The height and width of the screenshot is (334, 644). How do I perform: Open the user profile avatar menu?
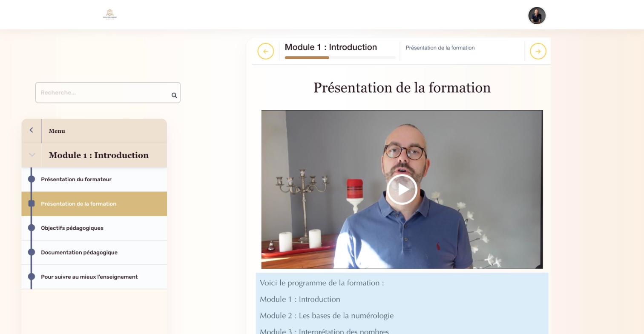point(537,16)
